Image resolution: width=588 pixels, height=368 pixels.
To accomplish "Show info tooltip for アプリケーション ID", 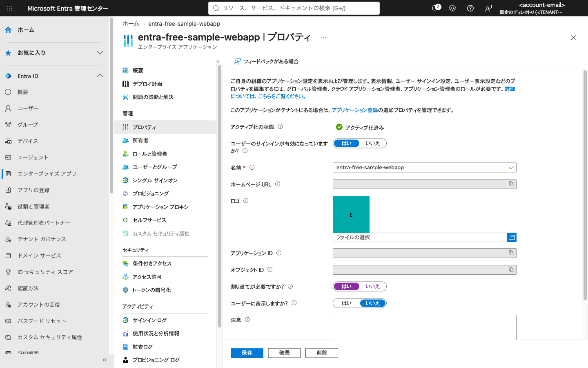I will click(x=279, y=253).
